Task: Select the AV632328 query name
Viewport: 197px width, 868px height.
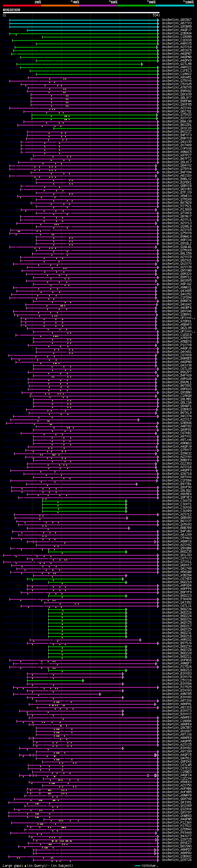Action: [11, 10]
